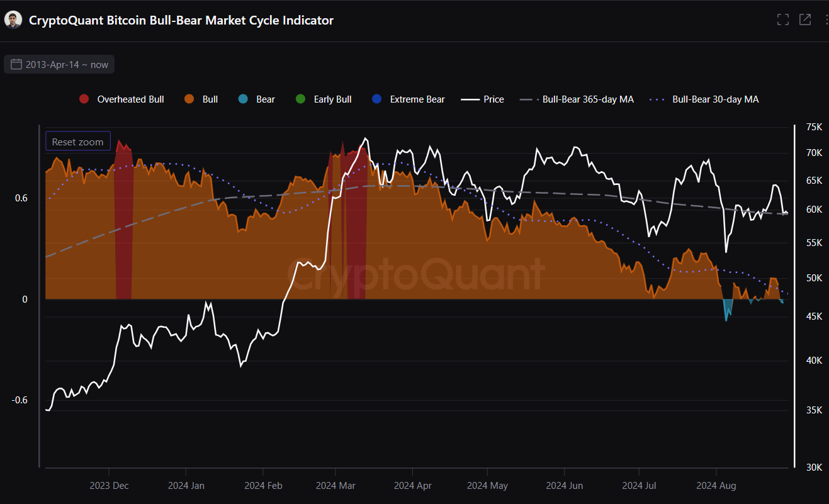The image size is (829, 504).
Task: Click the 75K price axis label
Action: point(815,127)
